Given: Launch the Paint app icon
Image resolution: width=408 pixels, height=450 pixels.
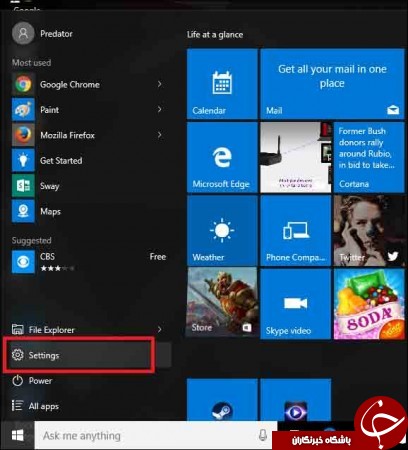Looking at the screenshot, I should 23,110.
